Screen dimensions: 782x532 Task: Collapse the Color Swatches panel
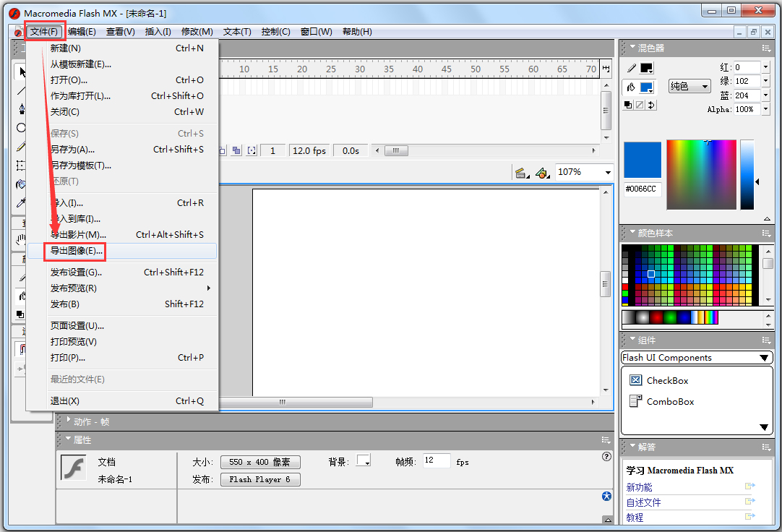point(632,232)
